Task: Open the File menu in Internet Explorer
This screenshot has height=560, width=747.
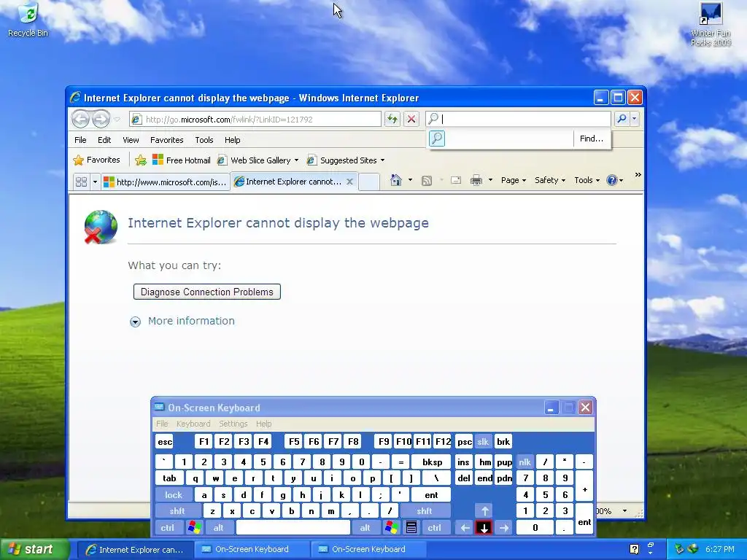Action: 80,140
